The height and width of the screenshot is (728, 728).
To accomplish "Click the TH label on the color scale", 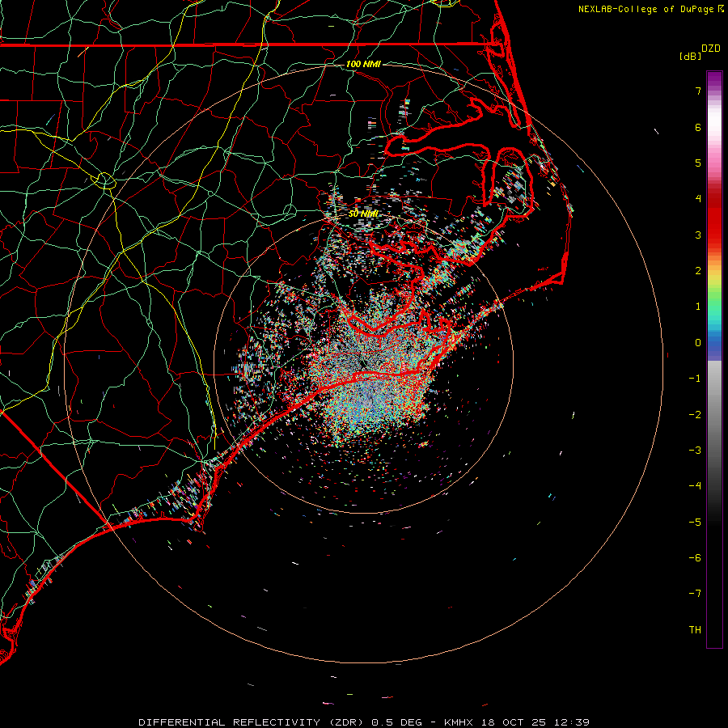I will pyautogui.click(x=695, y=630).
